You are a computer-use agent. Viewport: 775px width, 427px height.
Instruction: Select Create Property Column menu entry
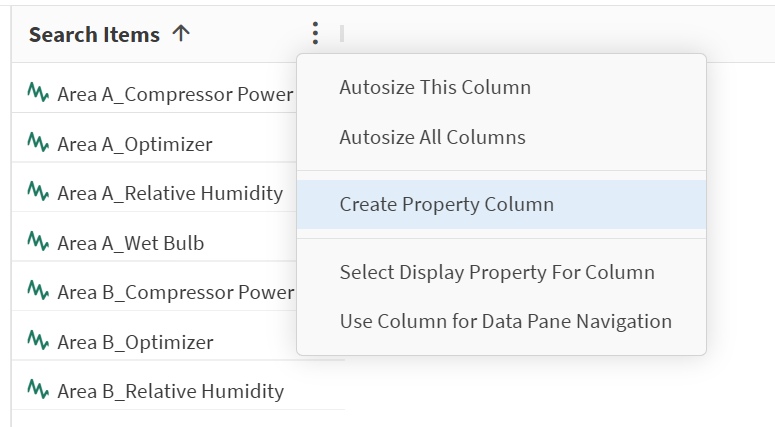coord(446,205)
